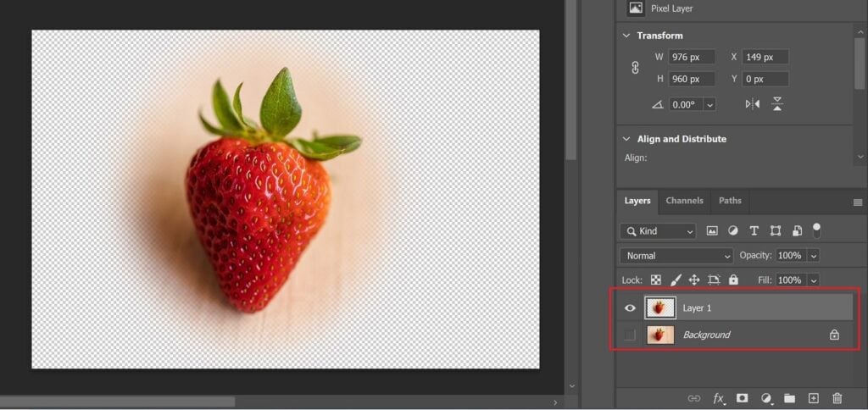Click the Flip Horizontal icon

point(753,104)
